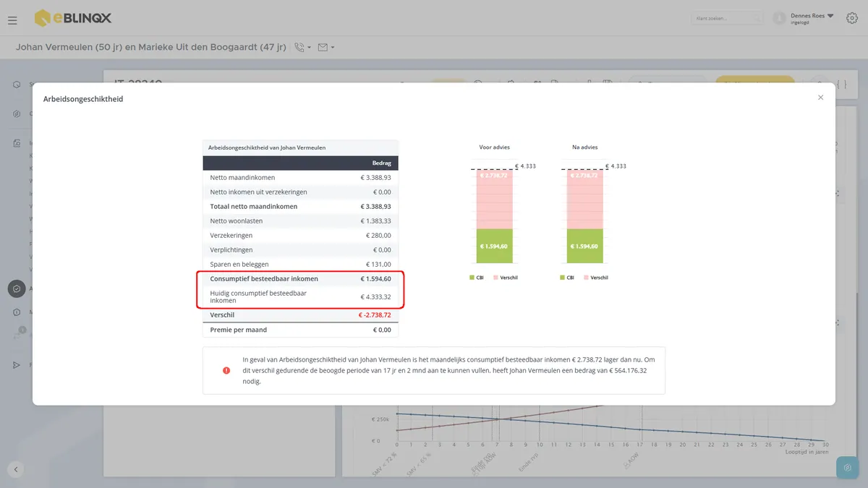The width and height of the screenshot is (868, 488).
Task: Click the client names header text
Action: click(x=151, y=48)
